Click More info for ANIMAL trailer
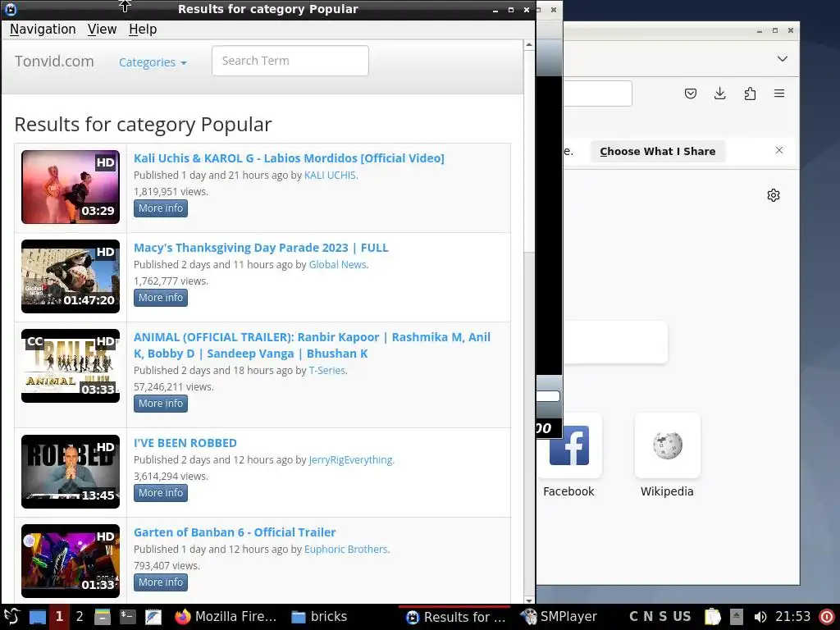Viewport: 840px width, 630px height. click(161, 404)
